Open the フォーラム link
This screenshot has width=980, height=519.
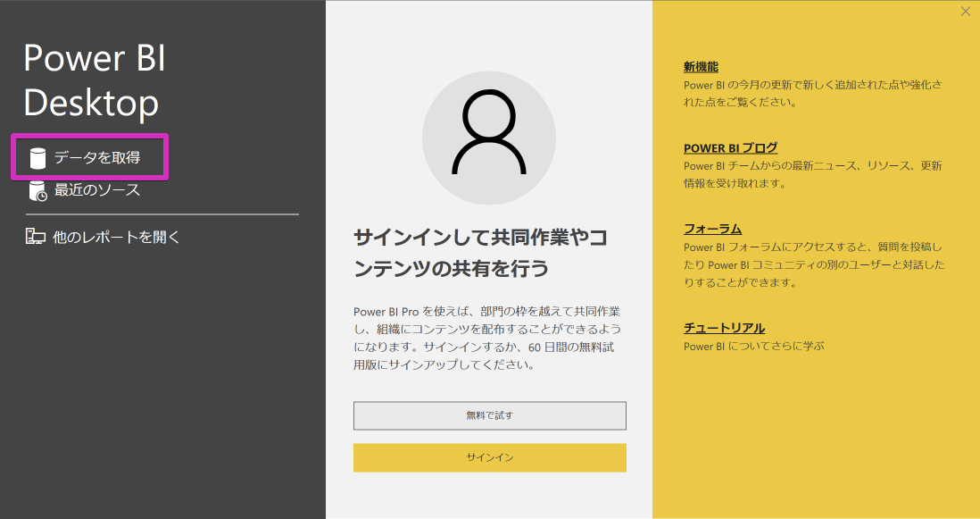tap(712, 230)
